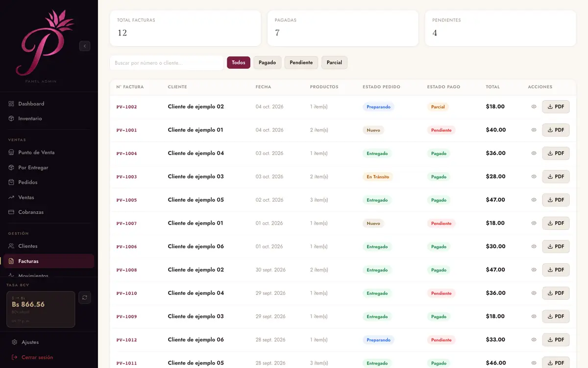588x368 pixels.
Task: Click the Preparando status of PV-1002
Action: 378,106
